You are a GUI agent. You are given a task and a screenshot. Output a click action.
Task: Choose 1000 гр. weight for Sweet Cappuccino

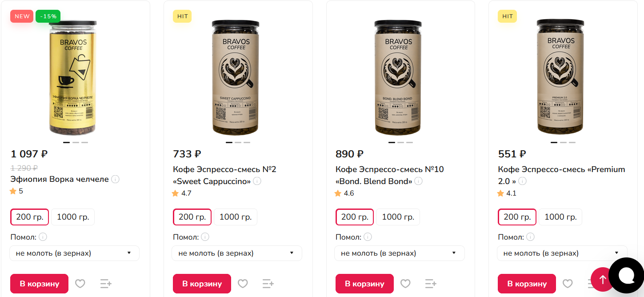[236, 217]
